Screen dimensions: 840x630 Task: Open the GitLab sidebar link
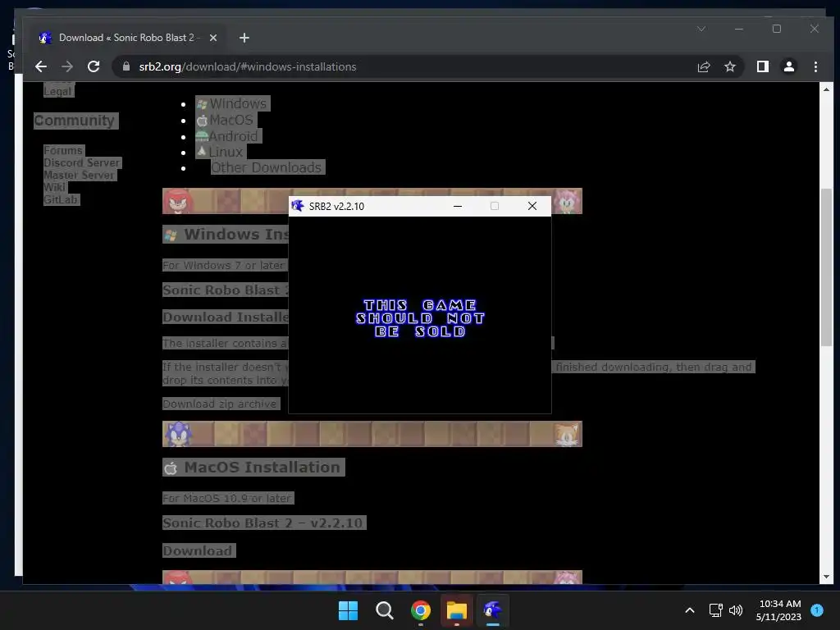coord(61,200)
